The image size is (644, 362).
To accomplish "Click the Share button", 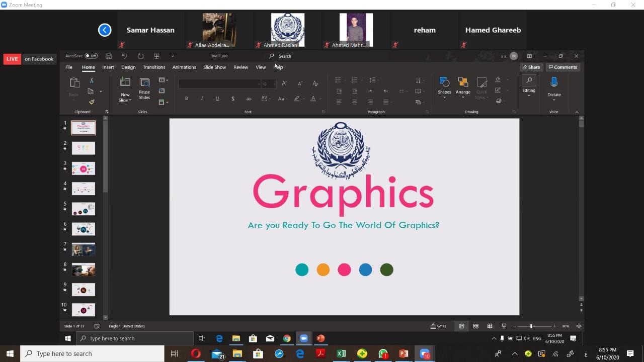I will click(x=531, y=67).
